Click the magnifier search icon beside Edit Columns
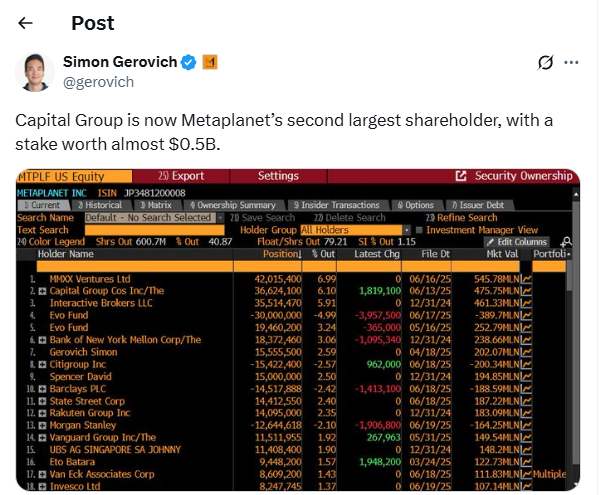Image resolution: width=599 pixels, height=495 pixels. [x=566, y=242]
